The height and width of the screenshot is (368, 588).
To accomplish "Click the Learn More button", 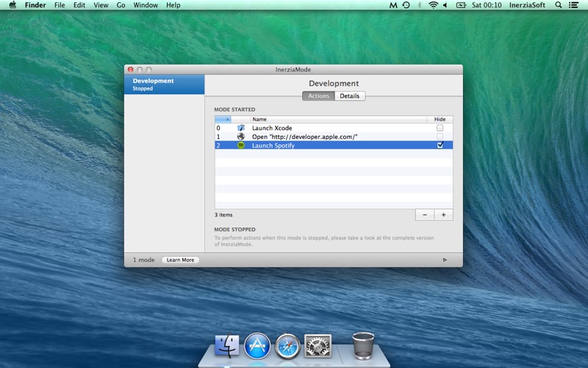I will (x=180, y=260).
